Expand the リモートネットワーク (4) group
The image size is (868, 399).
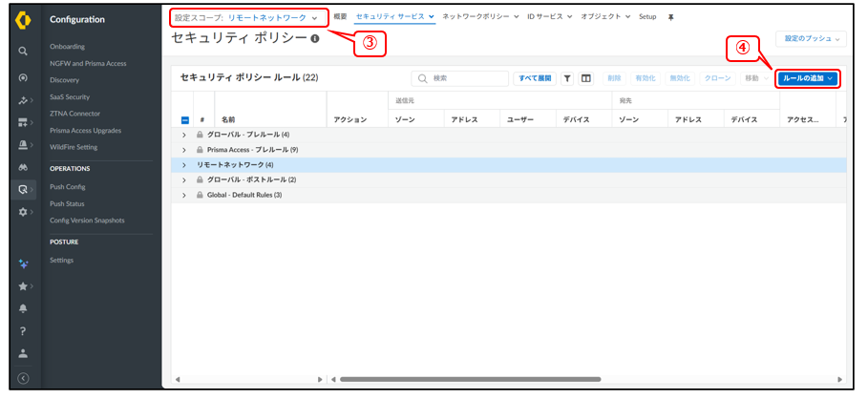(x=184, y=165)
